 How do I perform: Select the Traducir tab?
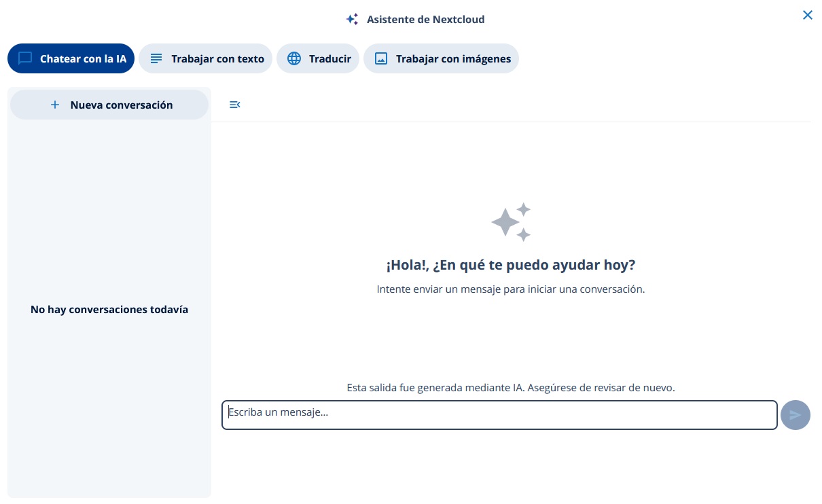click(318, 58)
